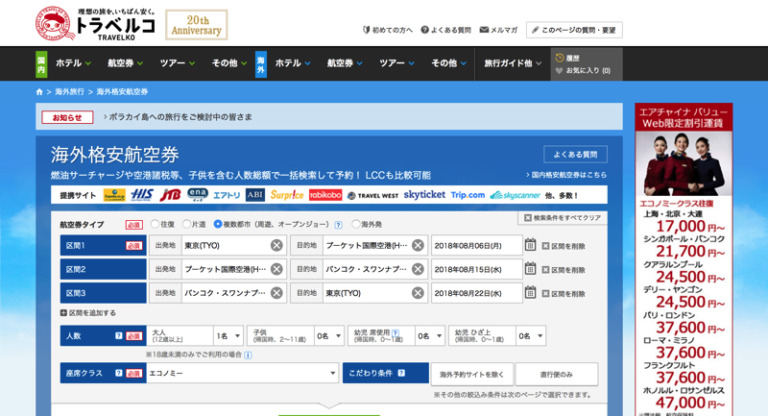Expand domestic 航空券 menu
768x416 pixels.
125,63
